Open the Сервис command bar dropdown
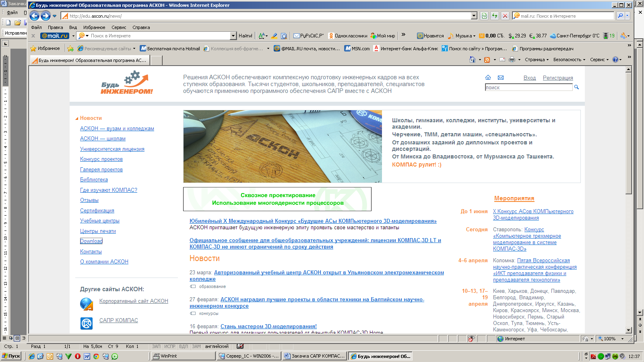Viewport: 644px width, 362px height. (599, 60)
